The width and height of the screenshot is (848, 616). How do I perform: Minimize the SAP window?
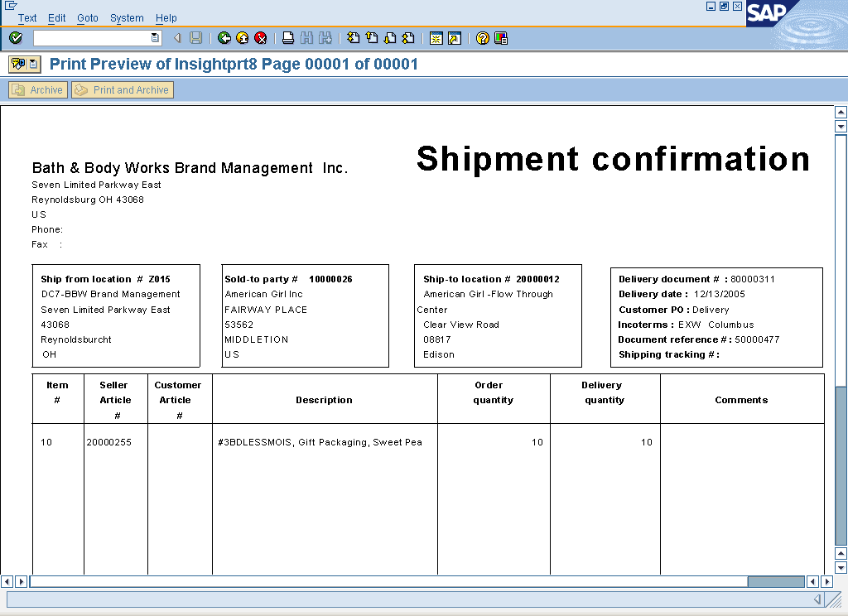[x=711, y=7]
